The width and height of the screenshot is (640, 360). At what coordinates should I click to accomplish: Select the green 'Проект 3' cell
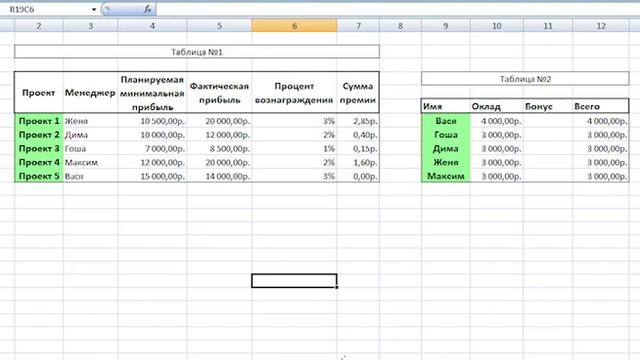coord(39,149)
